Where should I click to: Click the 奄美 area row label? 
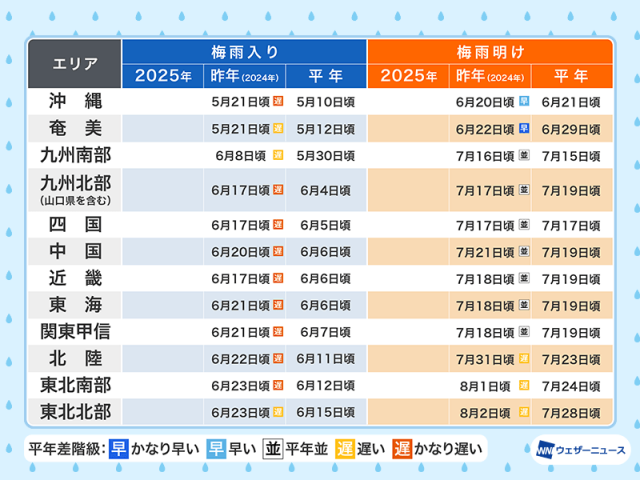click(75, 129)
